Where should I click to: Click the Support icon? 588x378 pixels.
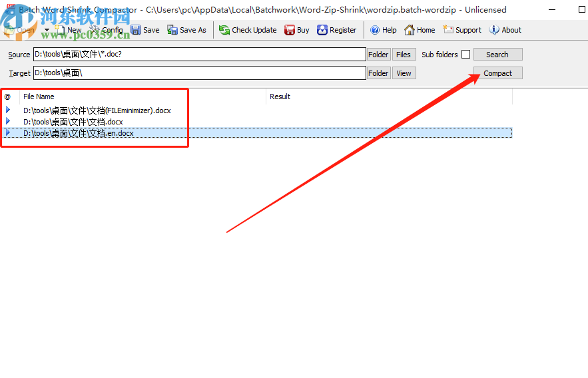pos(448,29)
